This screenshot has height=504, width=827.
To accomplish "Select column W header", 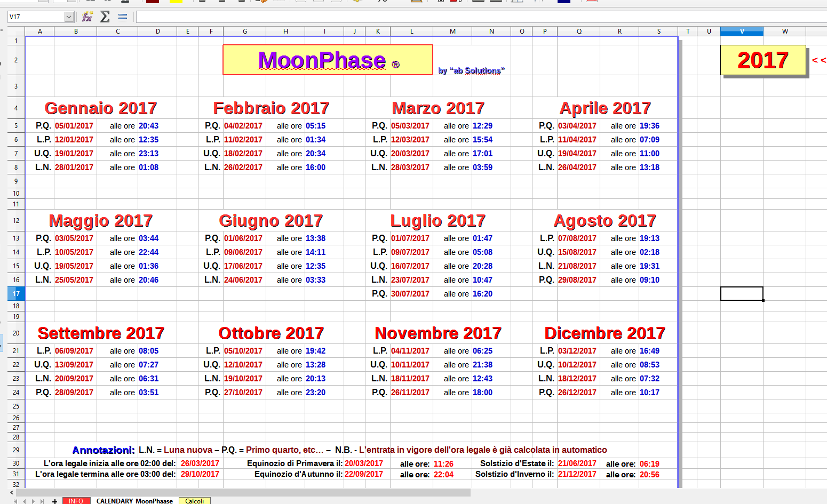I will click(x=785, y=31).
